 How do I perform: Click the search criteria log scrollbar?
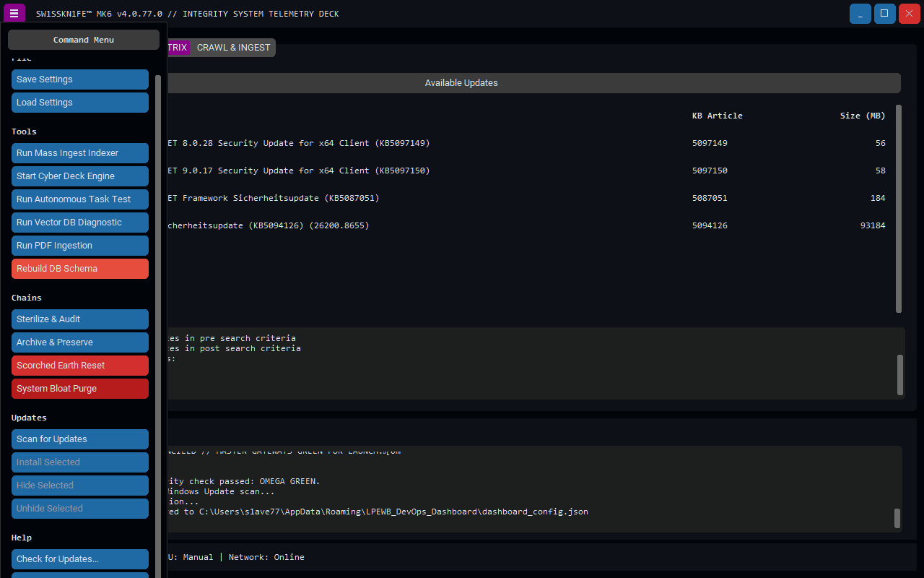(x=900, y=374)
